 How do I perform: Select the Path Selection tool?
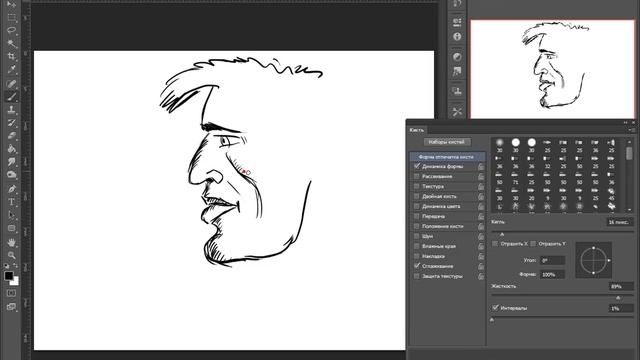11,215
